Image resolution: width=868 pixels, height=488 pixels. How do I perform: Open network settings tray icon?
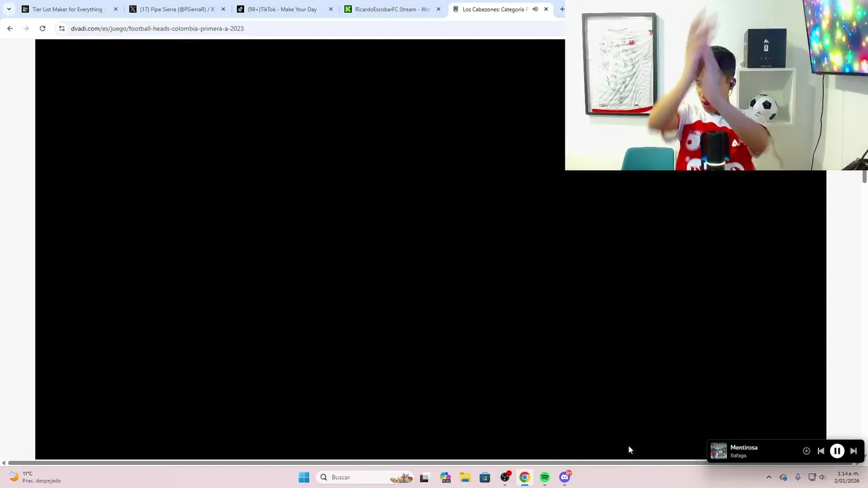(x=812, y=477)
